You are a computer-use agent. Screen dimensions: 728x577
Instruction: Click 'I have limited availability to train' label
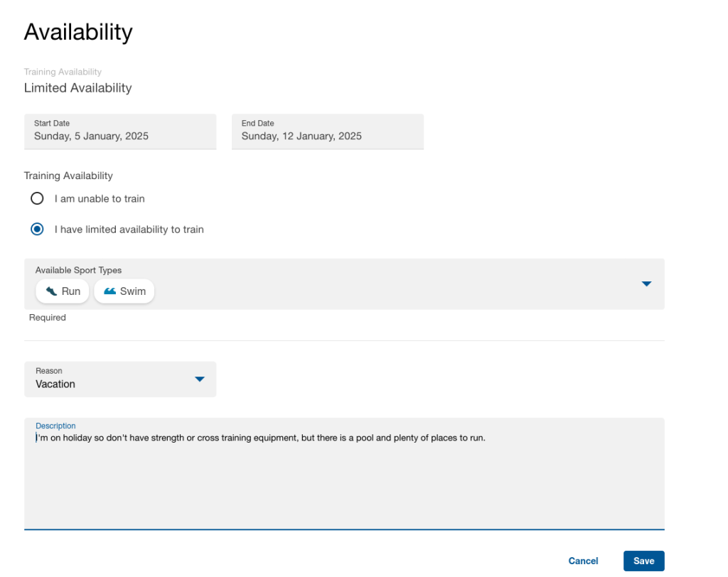pyautogui.click(x=129, y=230)
